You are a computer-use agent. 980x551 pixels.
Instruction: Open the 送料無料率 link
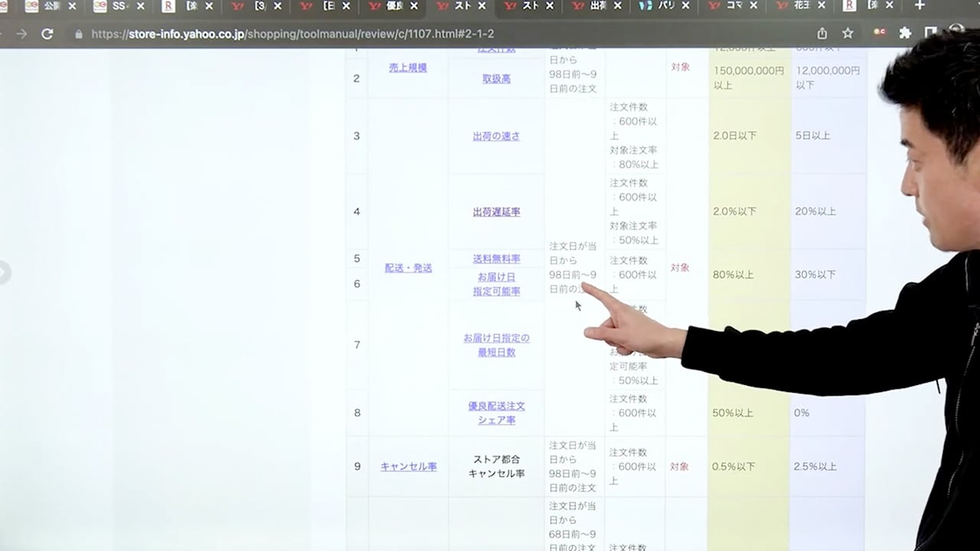pos(496,259)
